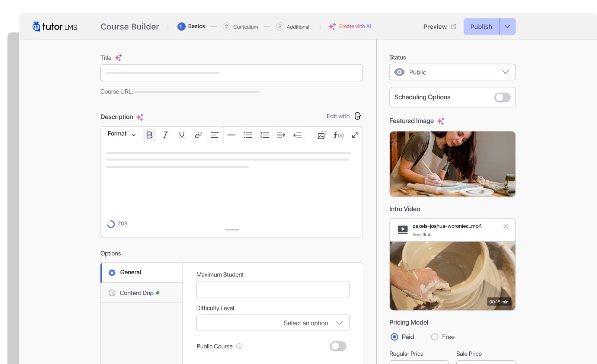Go to the Curriculum step
This screenshot has width=597, height=364.
tap(240, 27)
